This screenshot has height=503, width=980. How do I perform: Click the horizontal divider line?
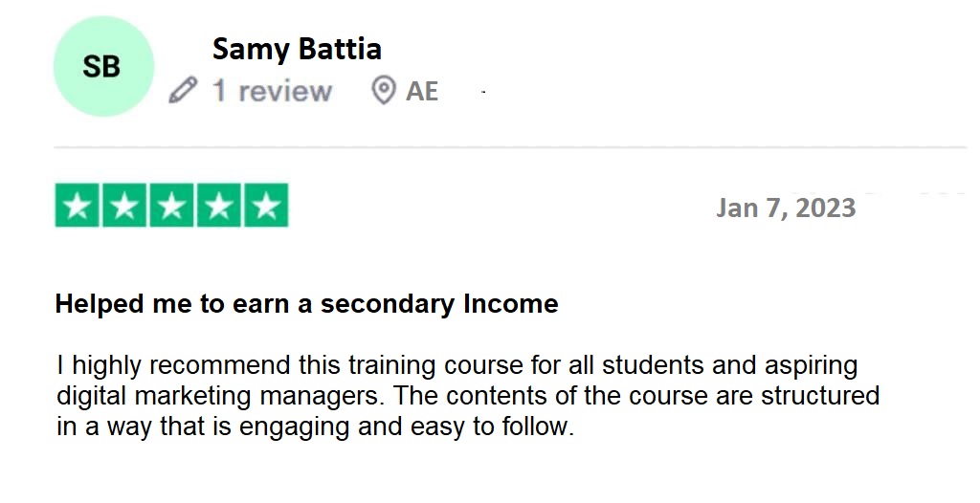pos(510,147)
